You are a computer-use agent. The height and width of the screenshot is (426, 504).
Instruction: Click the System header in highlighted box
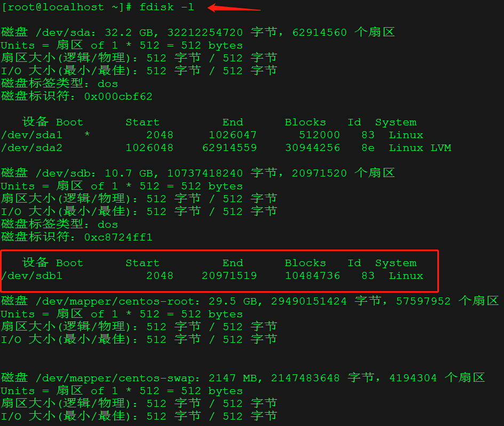[396, 263]
